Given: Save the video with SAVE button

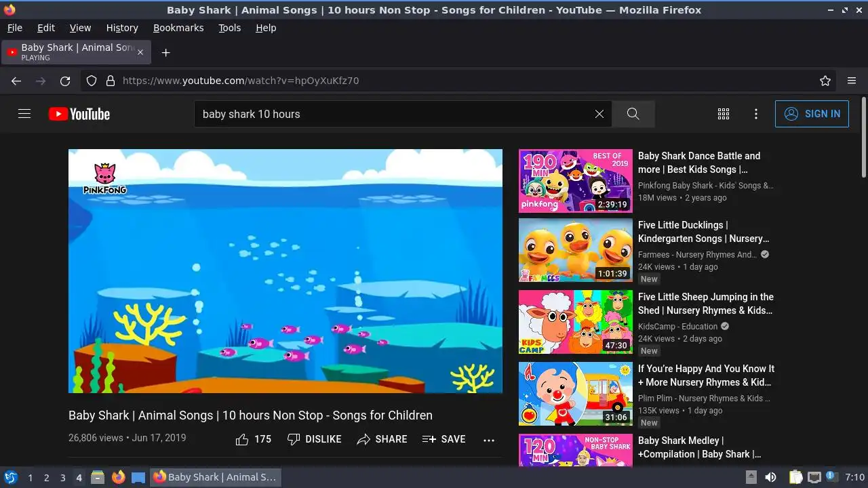Looking at the screenshot, I should (443, 439).
